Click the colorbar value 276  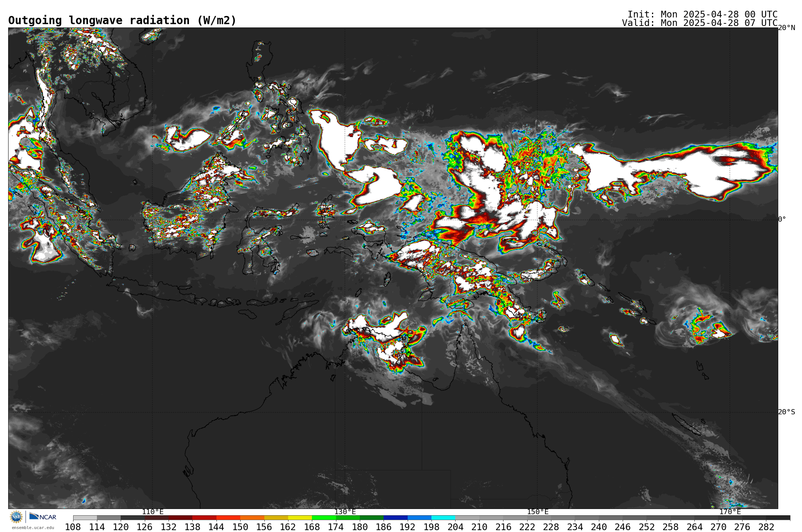click(x=742, y=527)
